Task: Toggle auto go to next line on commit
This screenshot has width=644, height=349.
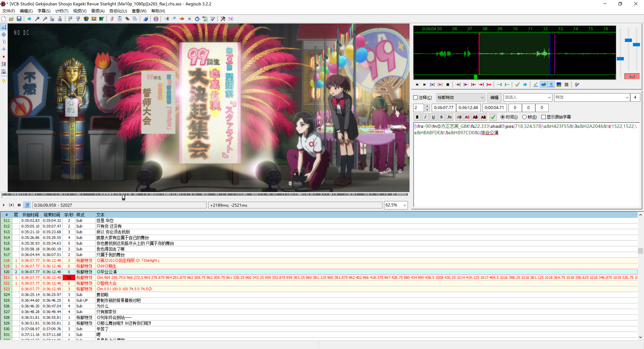Action: 544,85
